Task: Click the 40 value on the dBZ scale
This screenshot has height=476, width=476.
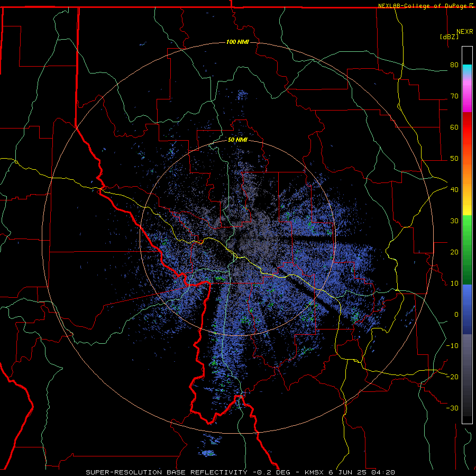Action: [454, 190]
